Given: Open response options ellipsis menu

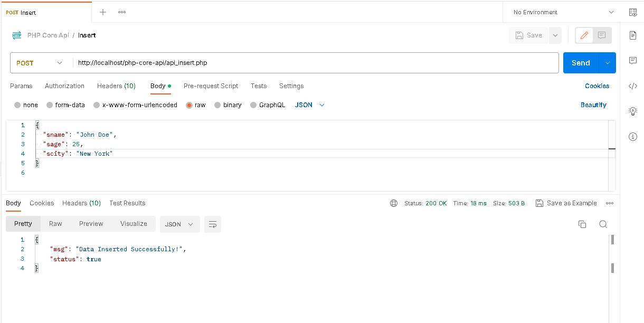Looking at the screenshot, I should click(610, 203).
